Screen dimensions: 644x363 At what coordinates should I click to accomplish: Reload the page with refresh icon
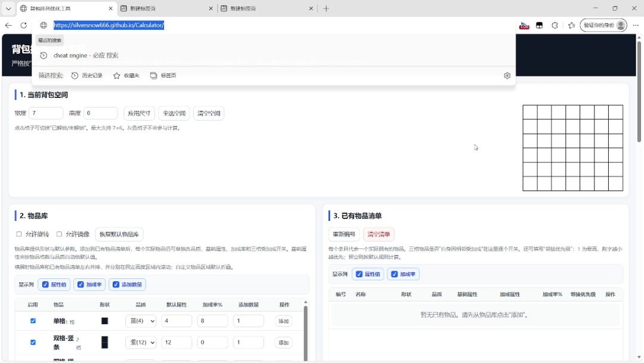(24, 25)
